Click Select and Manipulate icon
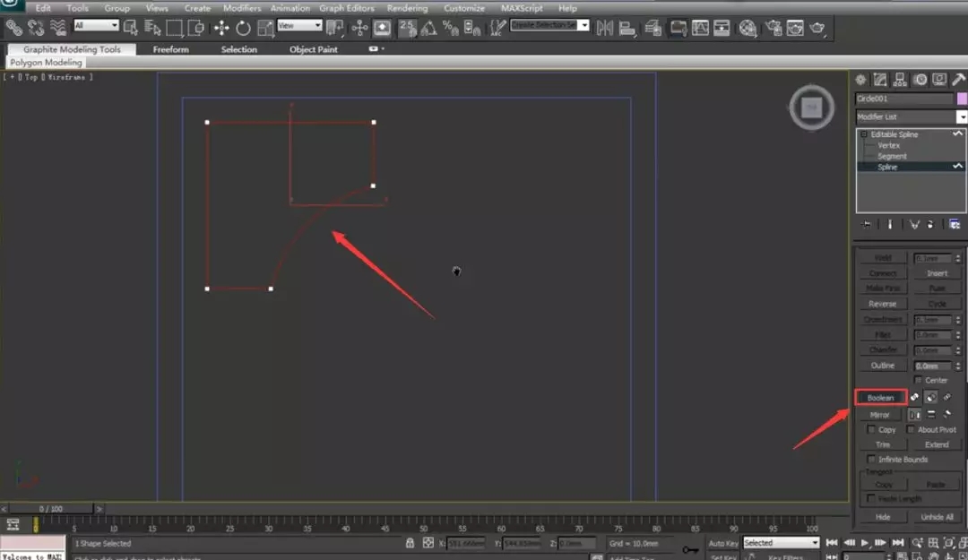The image size is (968, 560). point(359,28)
